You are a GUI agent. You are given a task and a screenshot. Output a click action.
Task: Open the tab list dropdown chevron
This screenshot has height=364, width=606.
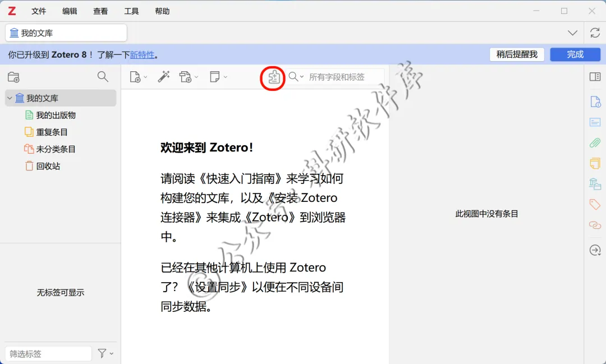(x=572, y=33)
